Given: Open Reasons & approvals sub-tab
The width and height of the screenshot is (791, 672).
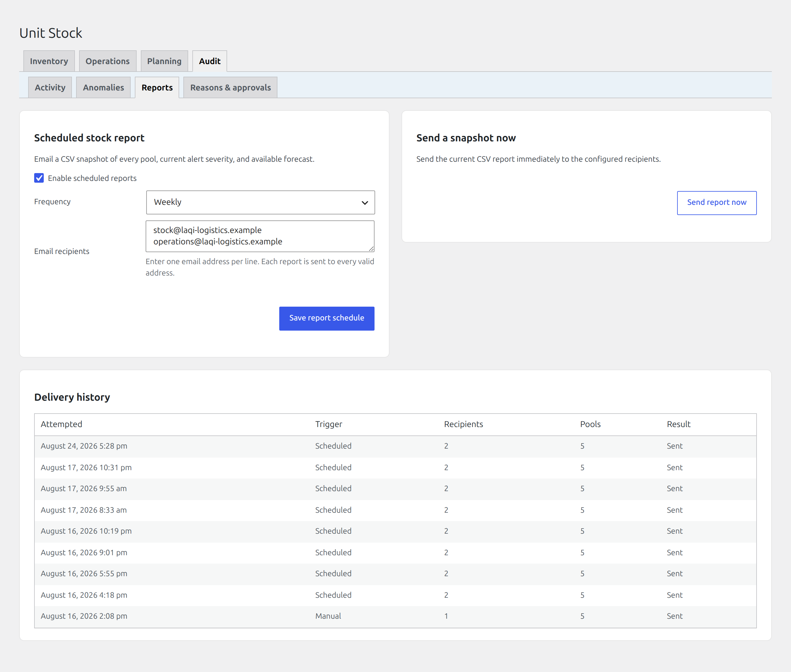Looking at the screenshot, I should coord(231,87).
